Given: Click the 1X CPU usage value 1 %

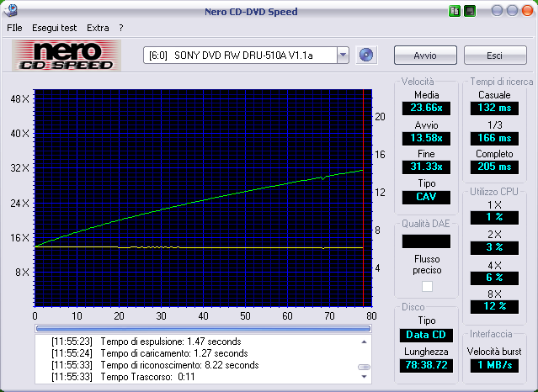Looking at the screenshot, I should click(494, 217).
